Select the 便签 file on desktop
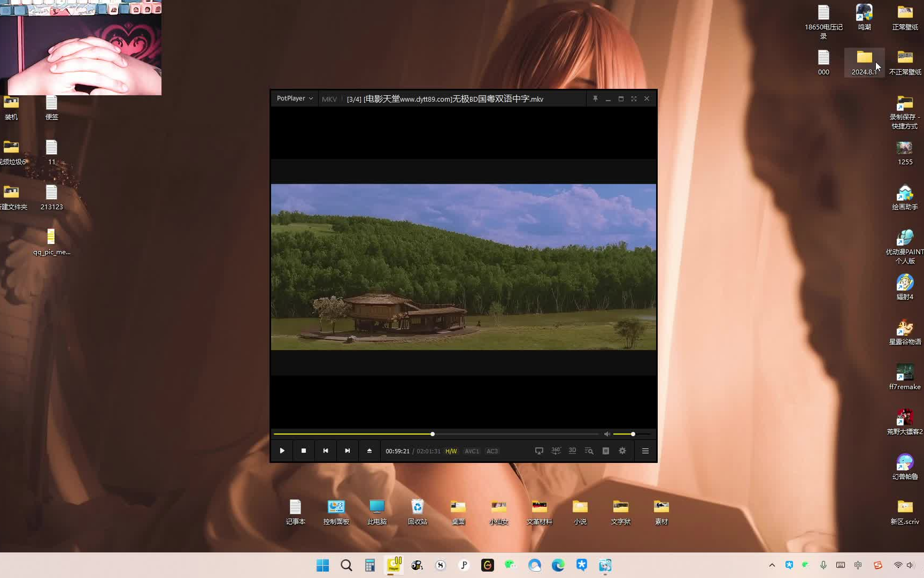Screen dimensions: 924x578 pos(51,108)
